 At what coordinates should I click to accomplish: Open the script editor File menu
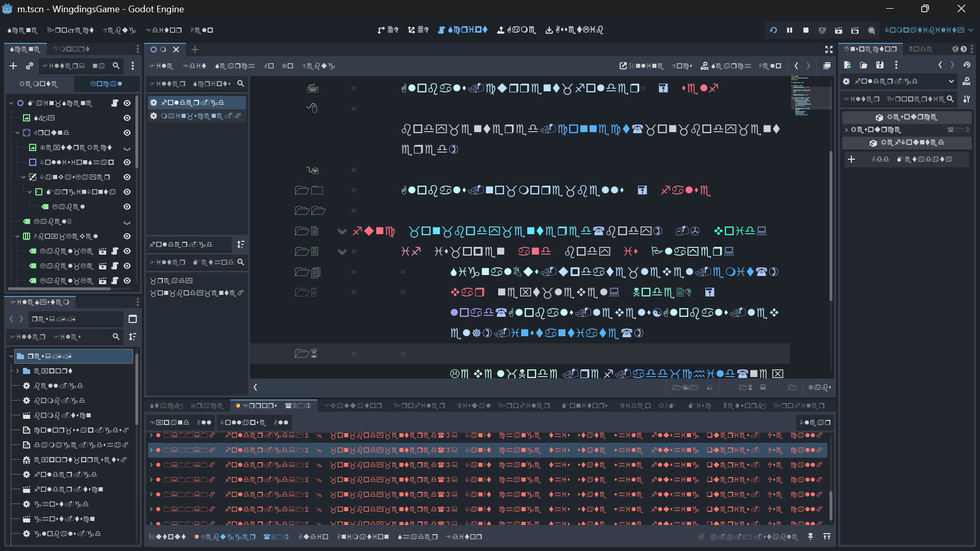pyautogui.click(x=161, y=66)
